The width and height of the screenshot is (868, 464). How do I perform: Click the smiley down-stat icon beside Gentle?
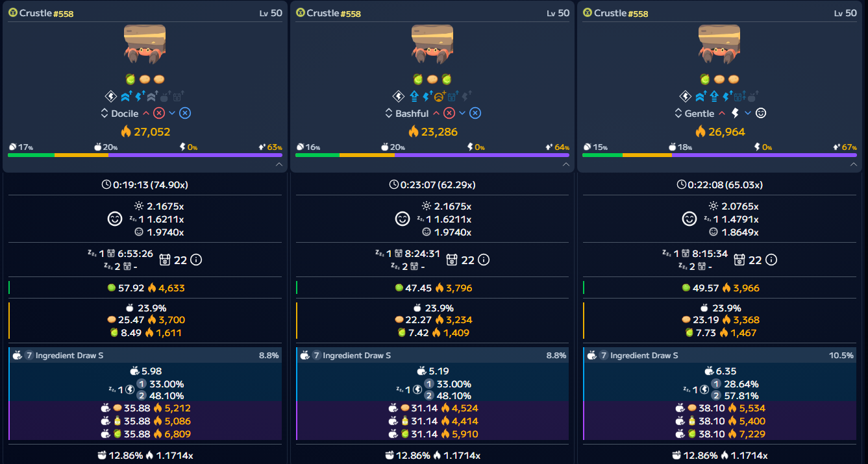click(761, 114)
